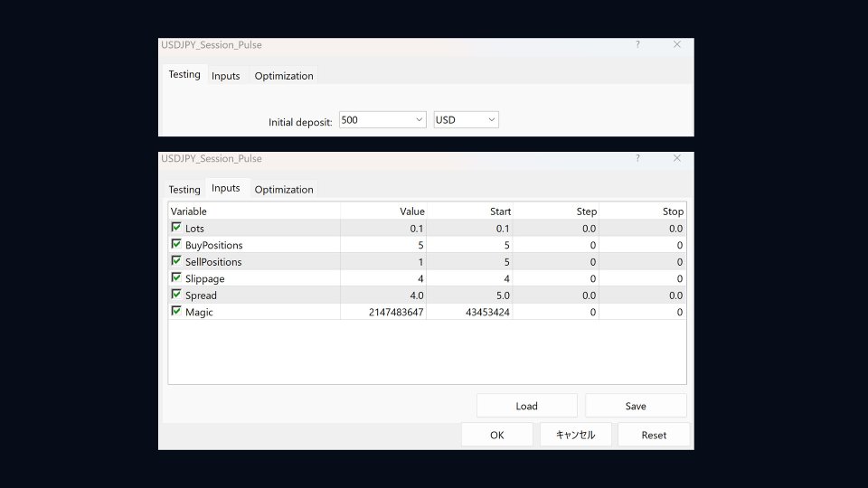Select the BuyPositions start value 5
Screen dimensions: 868x488
[469, 245]
